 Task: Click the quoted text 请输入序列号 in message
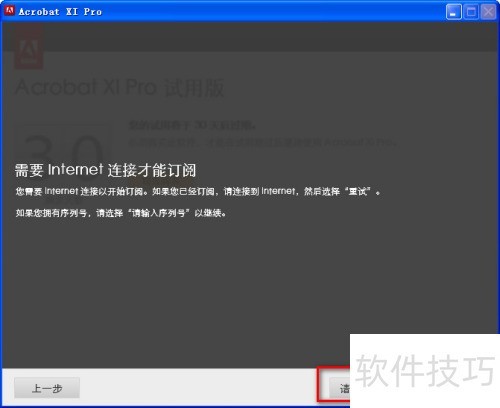click(159, 213)
